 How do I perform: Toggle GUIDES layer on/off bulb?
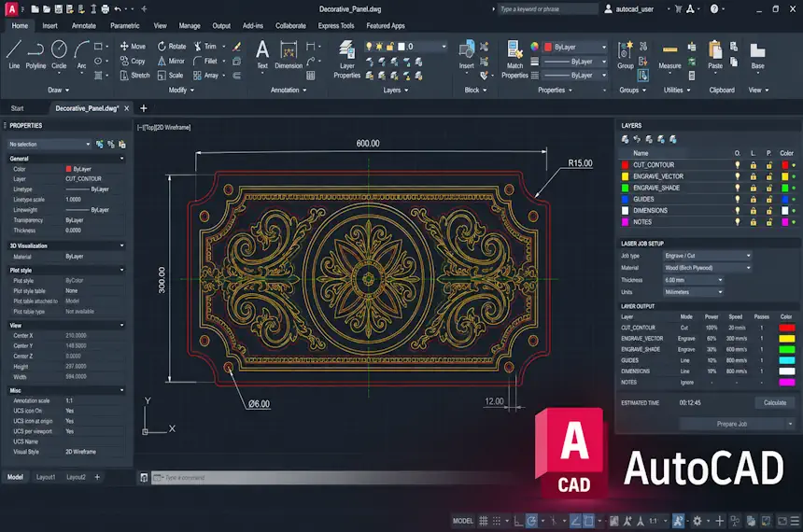[738, 199]
